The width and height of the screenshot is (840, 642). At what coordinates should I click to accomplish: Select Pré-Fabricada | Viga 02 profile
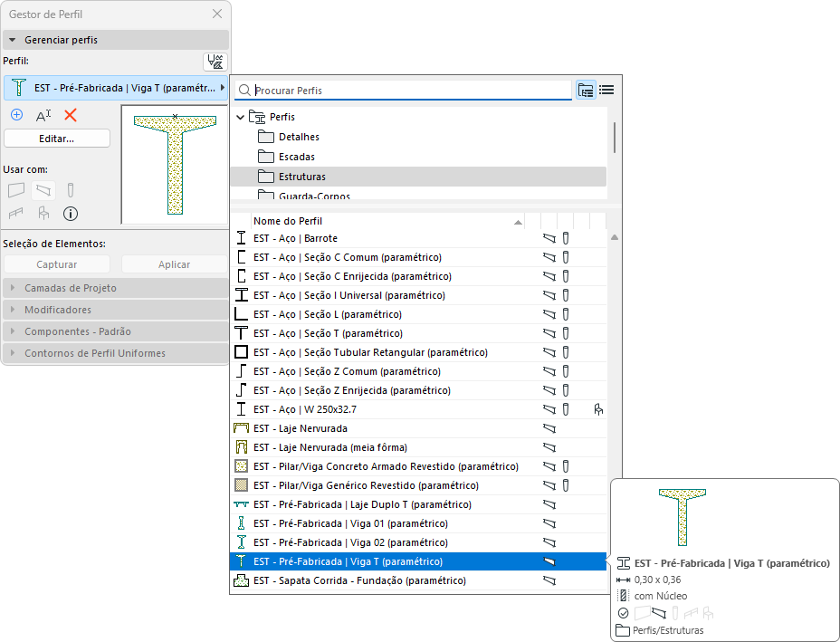pos(418,542)
